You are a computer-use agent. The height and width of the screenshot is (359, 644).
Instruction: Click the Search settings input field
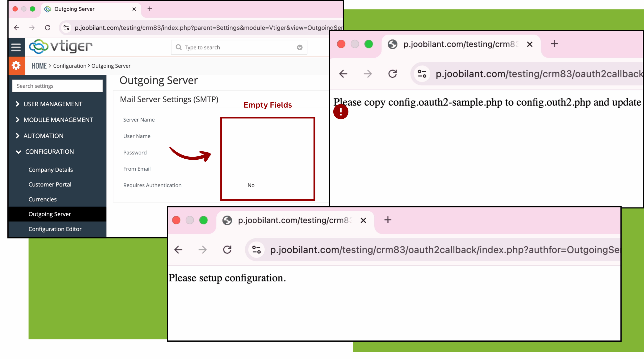coord(57,86)
